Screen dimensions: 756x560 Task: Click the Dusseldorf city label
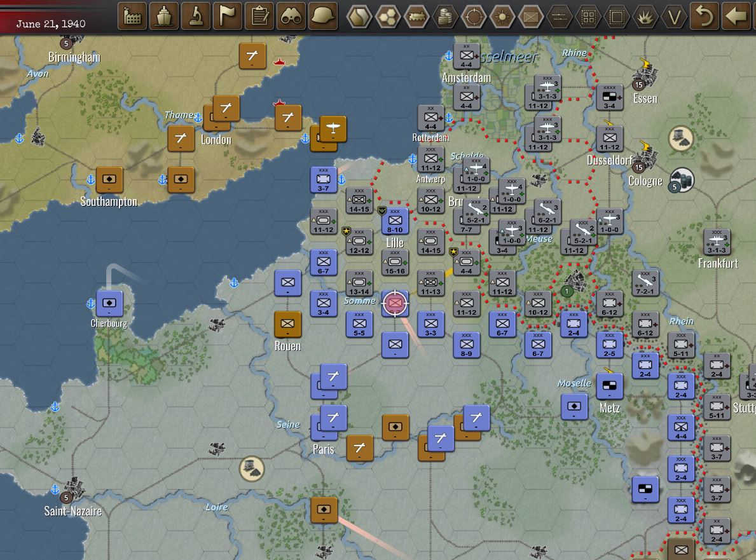point(609,160)
